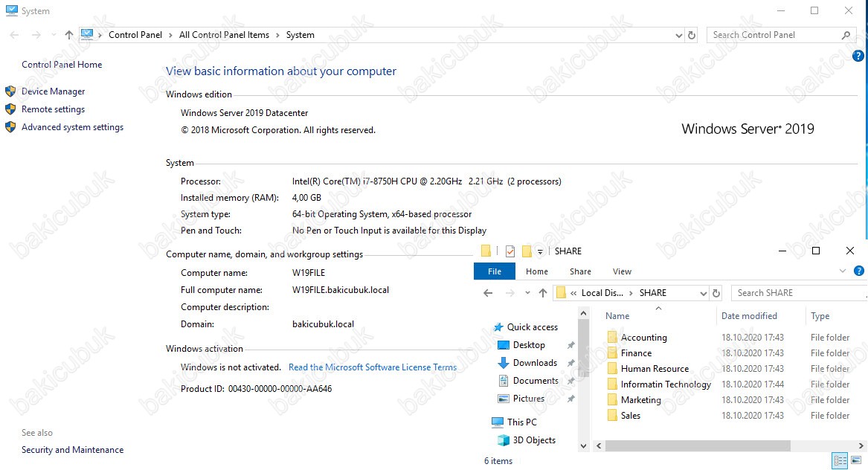Image resolution: width=868 pixels, height=470 pixels.
Task: Sort files by Name column
Action: (x=617, y=316)
